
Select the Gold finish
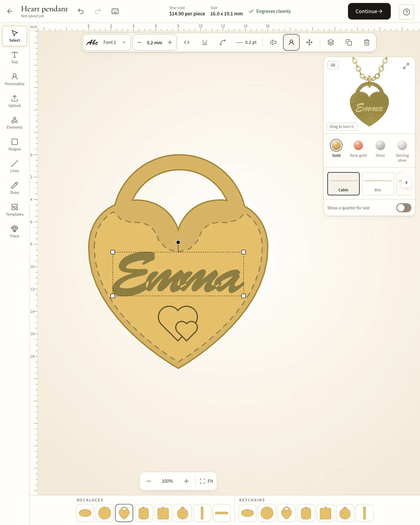click(336, 148)
